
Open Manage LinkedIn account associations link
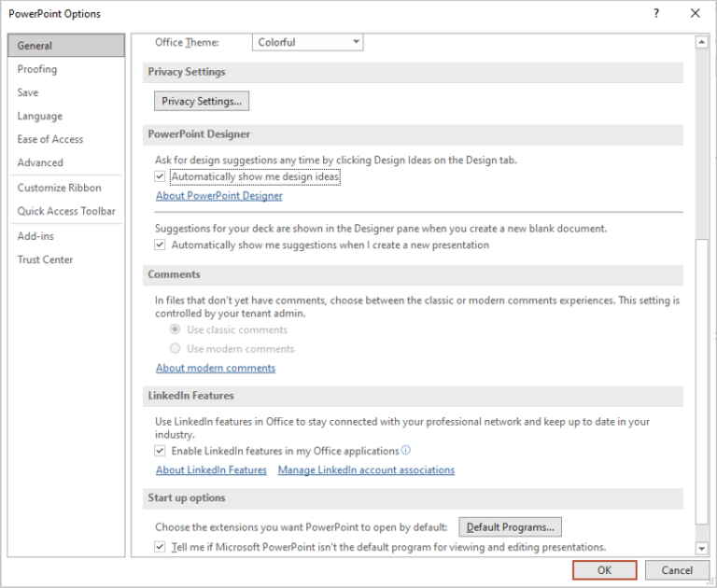[x=366, y=470]
